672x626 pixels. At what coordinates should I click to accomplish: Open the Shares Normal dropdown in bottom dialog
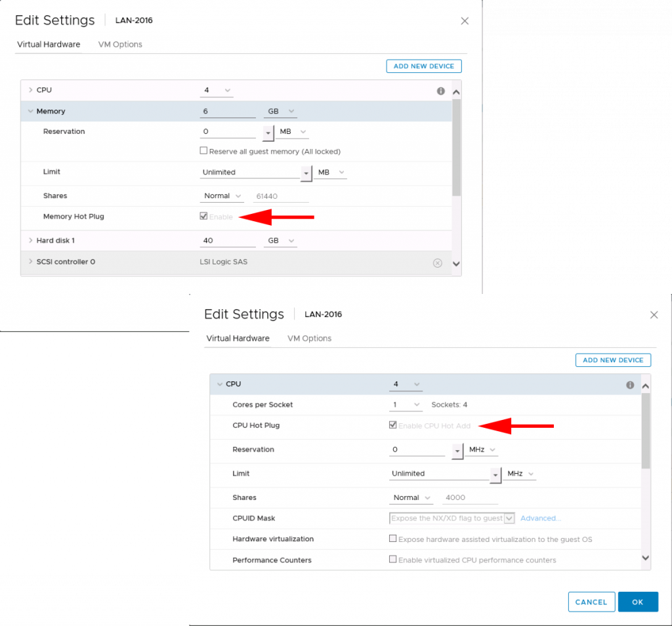click(x=411, y=497)
